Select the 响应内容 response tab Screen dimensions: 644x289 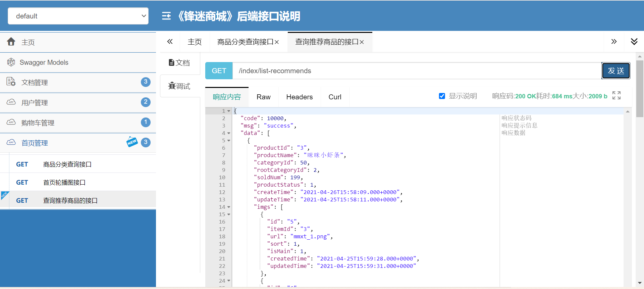pyautogui.click(x=227, y=97)
